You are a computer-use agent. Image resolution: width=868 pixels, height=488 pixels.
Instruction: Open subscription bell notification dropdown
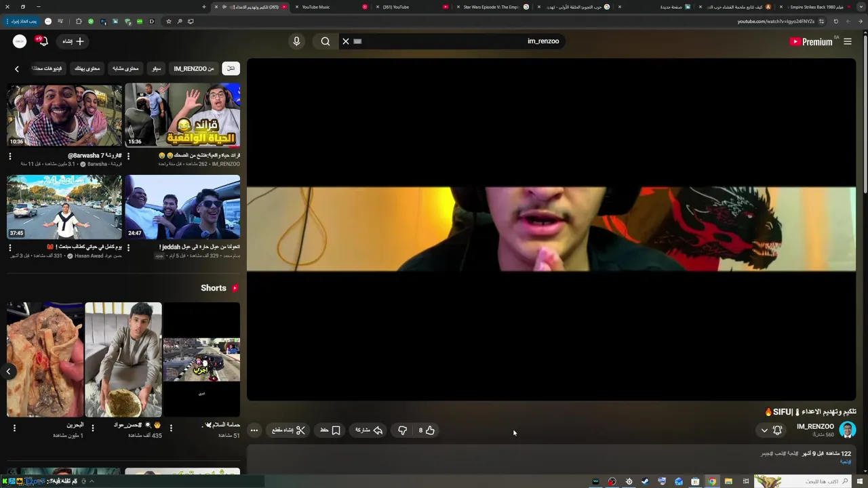click(x=772, y=430)
